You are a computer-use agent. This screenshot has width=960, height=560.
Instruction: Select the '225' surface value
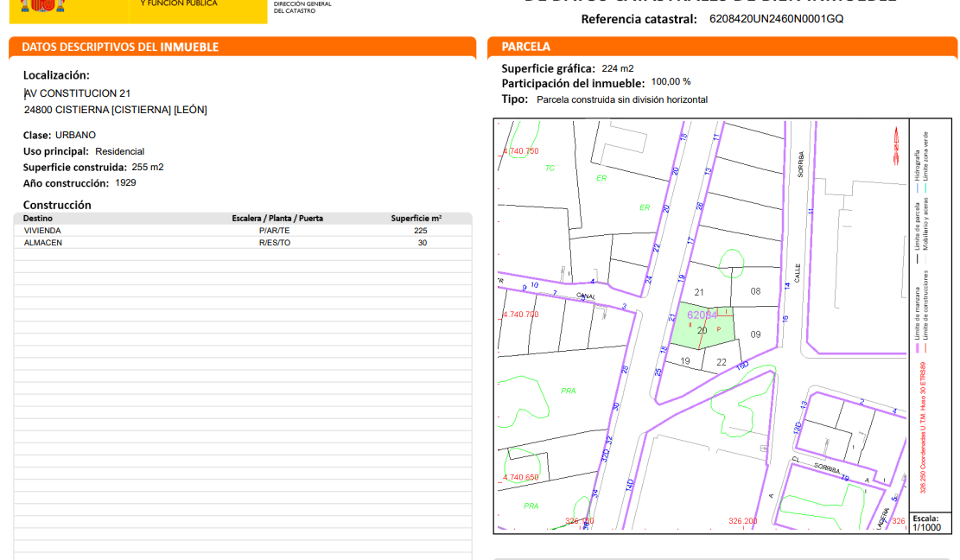pyautogui.click(x=421, y=231)
